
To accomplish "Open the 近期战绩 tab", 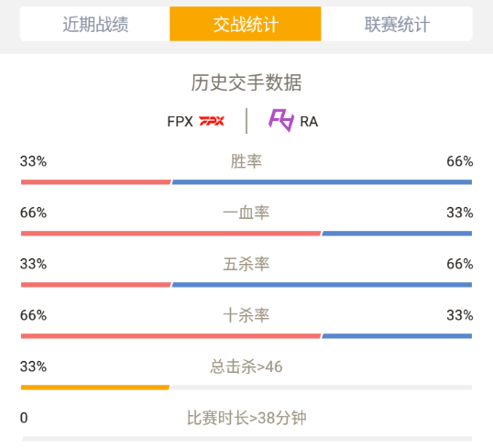I will pos(95,24).
